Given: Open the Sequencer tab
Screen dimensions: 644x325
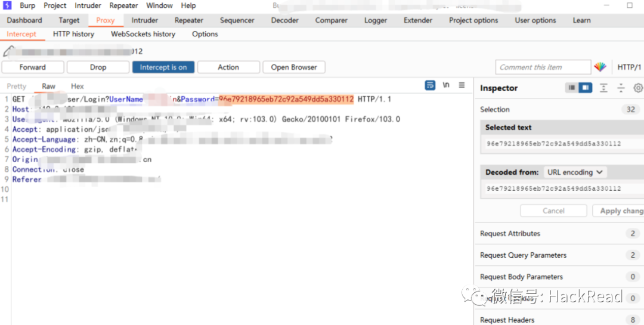Looking at the screenshot, I should pyautogui.click(x=237, y=20).
